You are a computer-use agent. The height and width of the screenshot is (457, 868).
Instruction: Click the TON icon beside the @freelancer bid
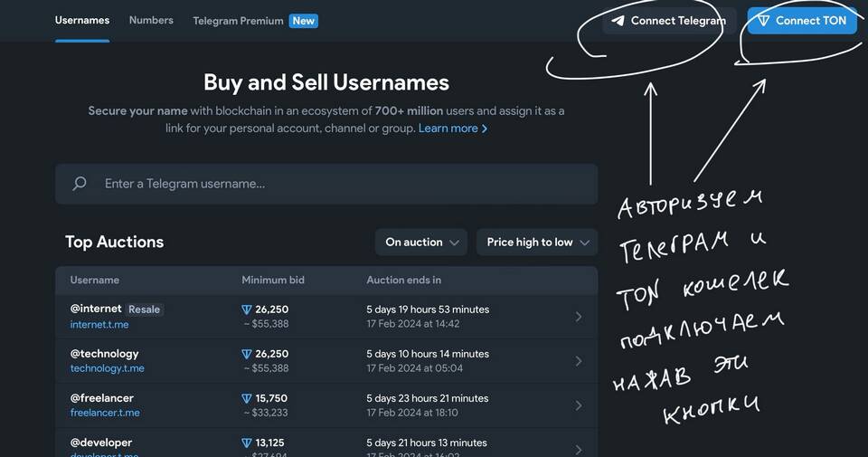tap(247, 398)
